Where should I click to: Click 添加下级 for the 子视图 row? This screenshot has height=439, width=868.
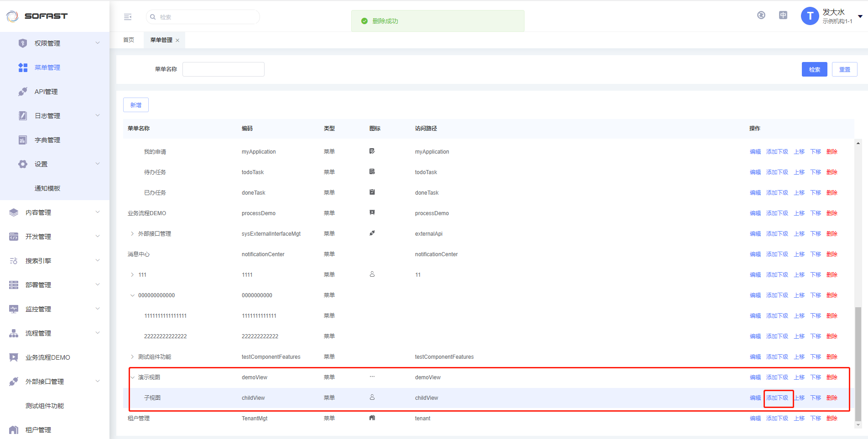point(777,398)
